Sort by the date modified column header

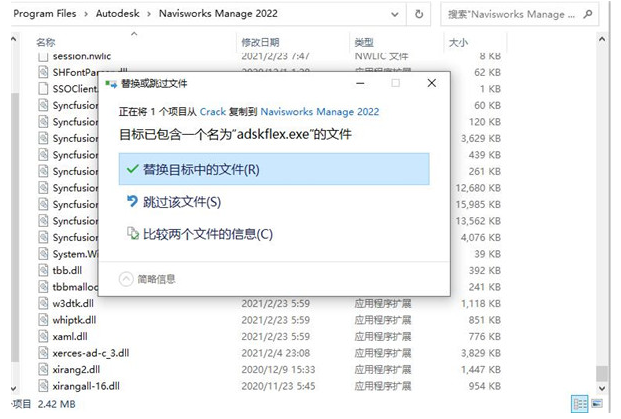260,42
